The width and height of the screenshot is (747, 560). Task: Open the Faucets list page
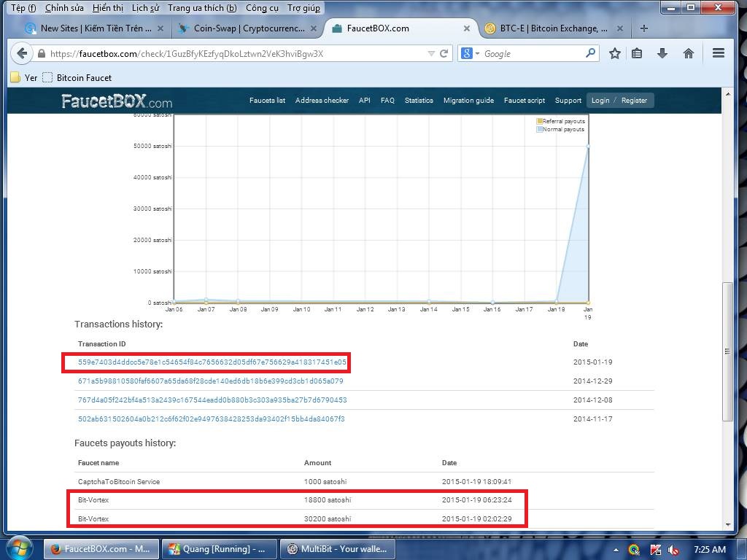click(x=267, y=101)
